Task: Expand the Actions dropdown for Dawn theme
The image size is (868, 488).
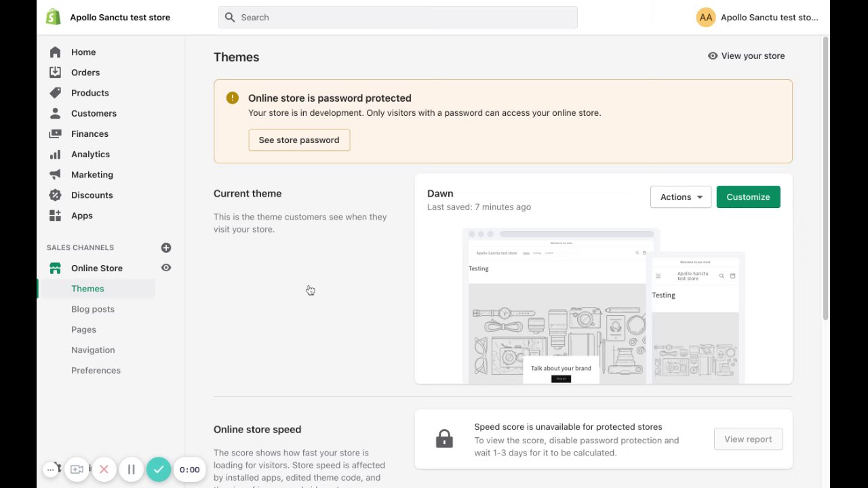Action: (681, 197)
